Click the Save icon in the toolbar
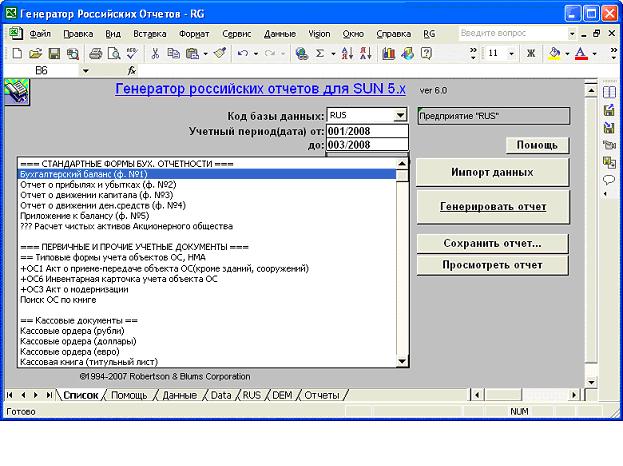Viewport: 623px width, 466px height. 55,53
